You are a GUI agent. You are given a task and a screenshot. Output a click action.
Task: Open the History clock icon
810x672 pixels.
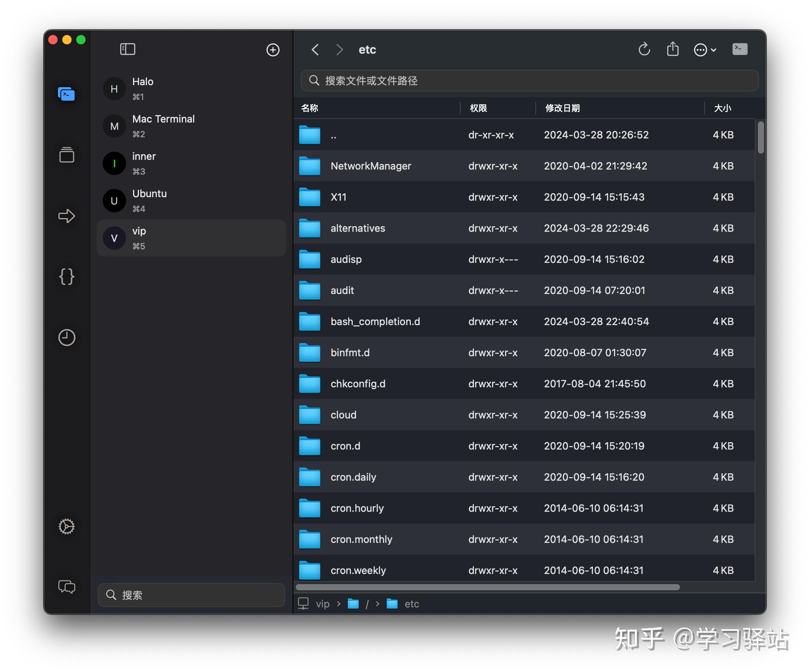66,338
